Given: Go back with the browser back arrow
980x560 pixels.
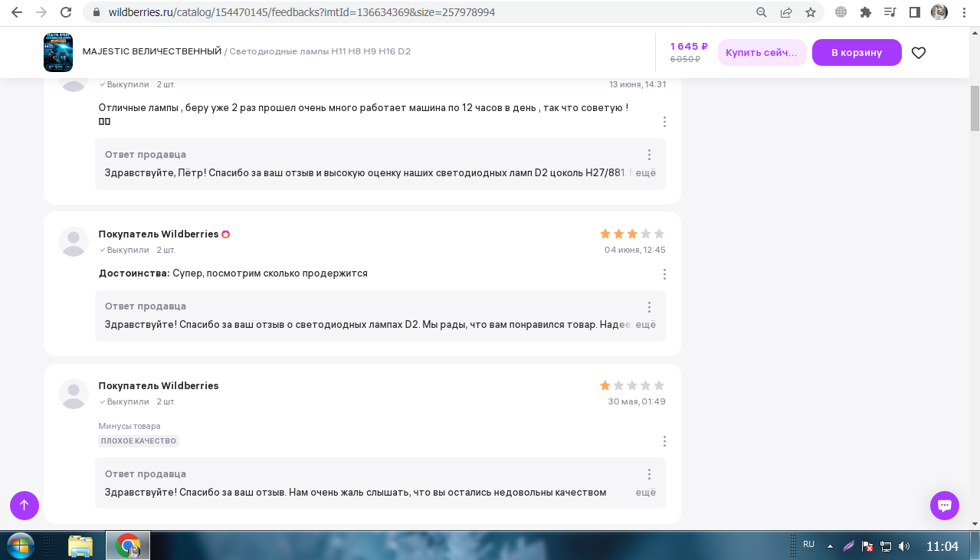Looking at the screenshot, I should click(x=17, y=12).
